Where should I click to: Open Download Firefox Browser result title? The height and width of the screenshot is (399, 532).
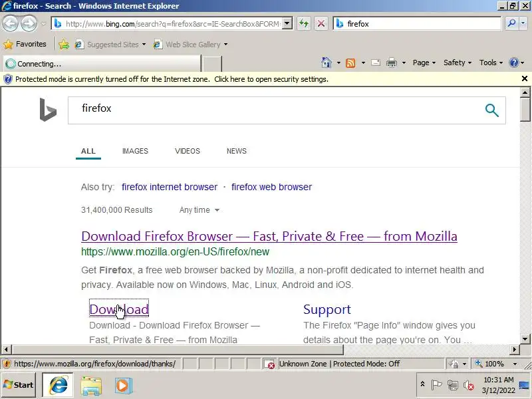pyautogui.click(x=269, y=236)
